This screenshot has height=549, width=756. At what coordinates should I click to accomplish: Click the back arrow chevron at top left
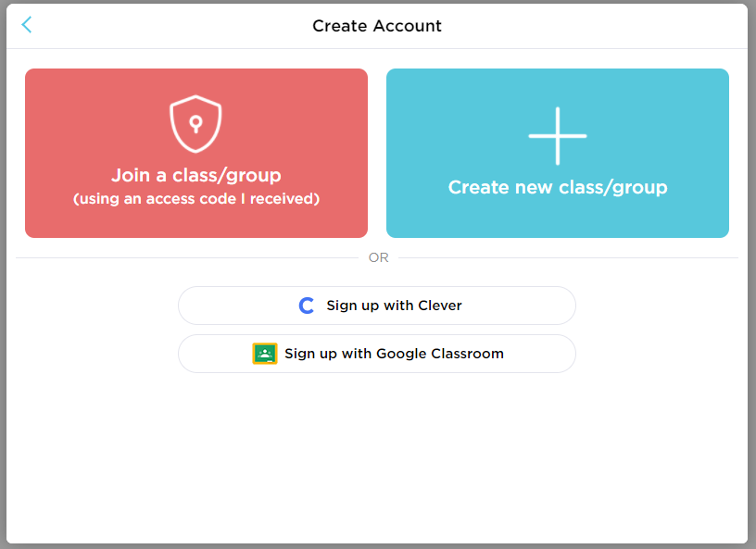point(26,25)
